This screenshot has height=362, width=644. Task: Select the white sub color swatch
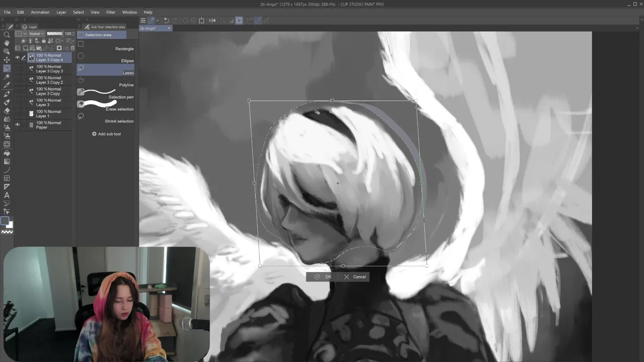pyautogui.click(x=10, y=225)
